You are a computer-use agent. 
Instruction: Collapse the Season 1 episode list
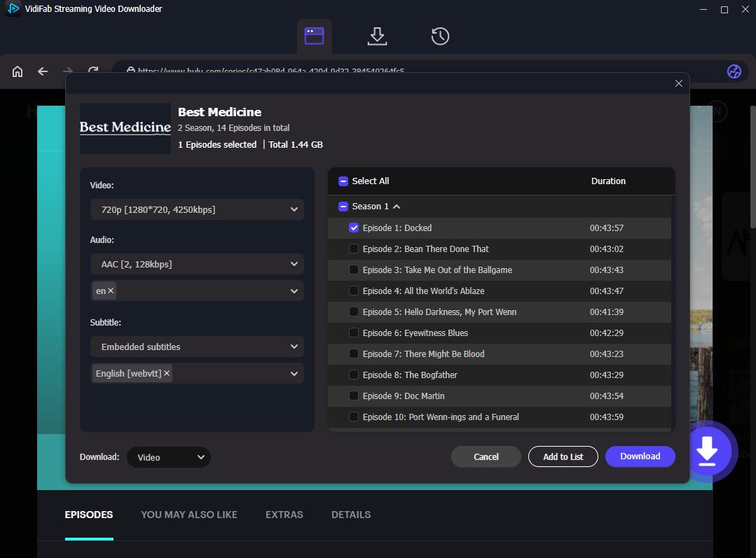click(x=397, y=207)
